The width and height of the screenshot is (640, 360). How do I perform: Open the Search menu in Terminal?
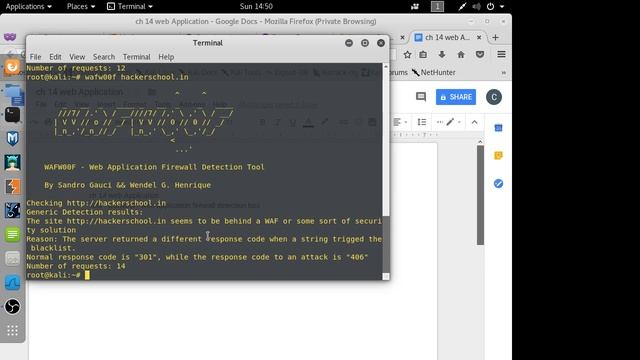104,57
